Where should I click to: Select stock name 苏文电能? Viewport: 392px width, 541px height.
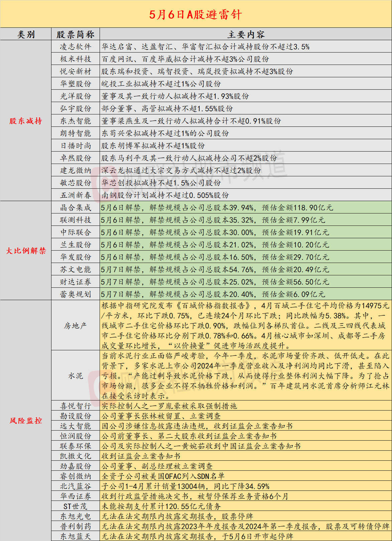76,270
